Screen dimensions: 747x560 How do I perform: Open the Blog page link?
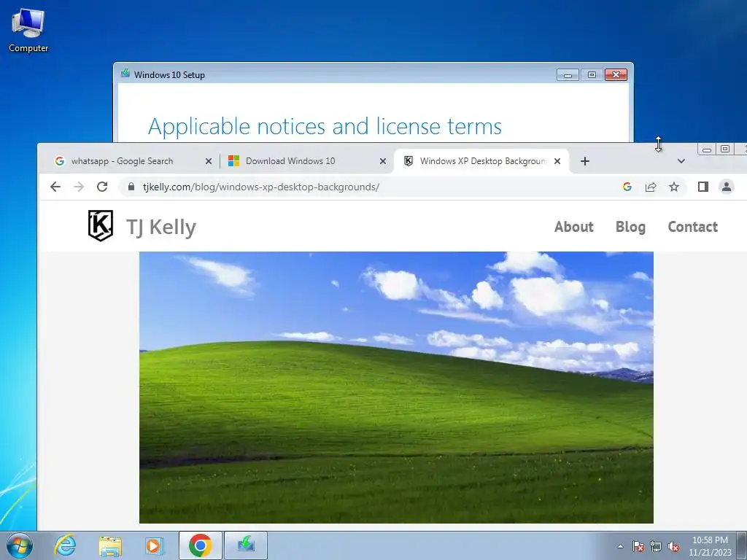(630, 227)
